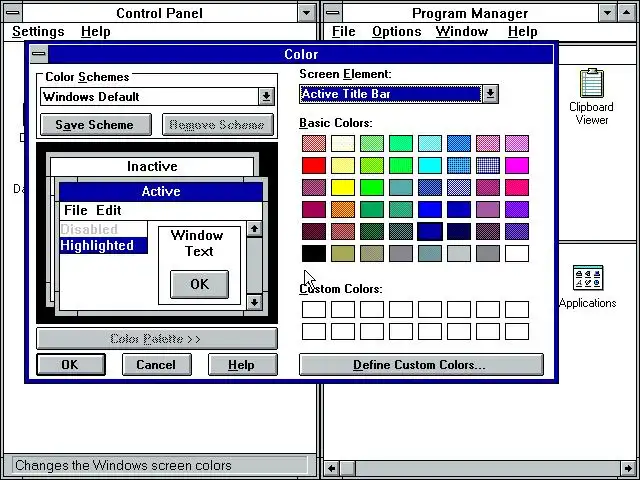Pick the cyan basic color swatch
This screenshot has height=480, width=640.
pyautogui.click(x=430, y=165)
